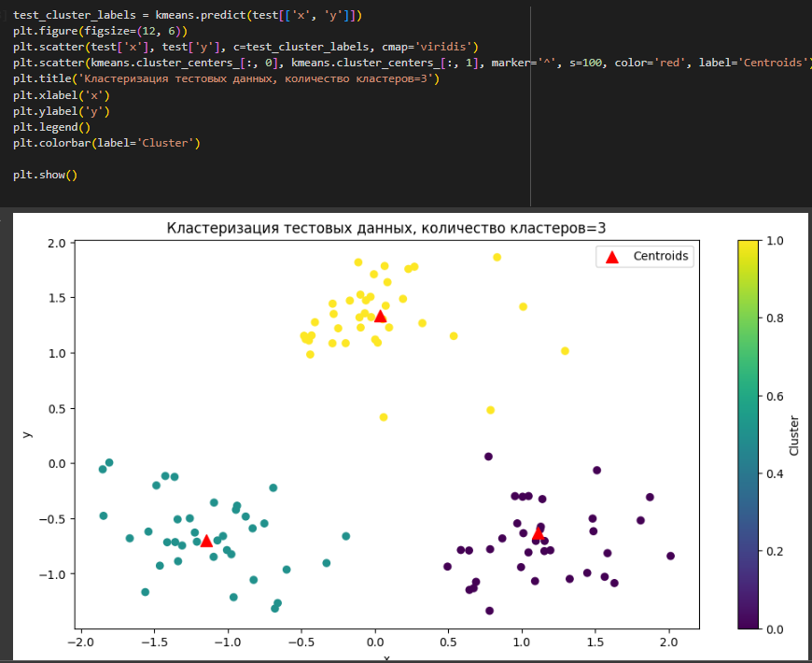This screenshot has width=812, height=663.
Task: Click the label='Centroids' argument in code
Action: [x=753, y=63]
